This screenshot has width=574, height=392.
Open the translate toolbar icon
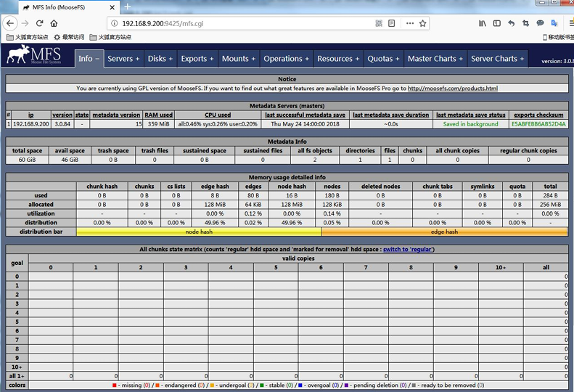coord(554,23)
